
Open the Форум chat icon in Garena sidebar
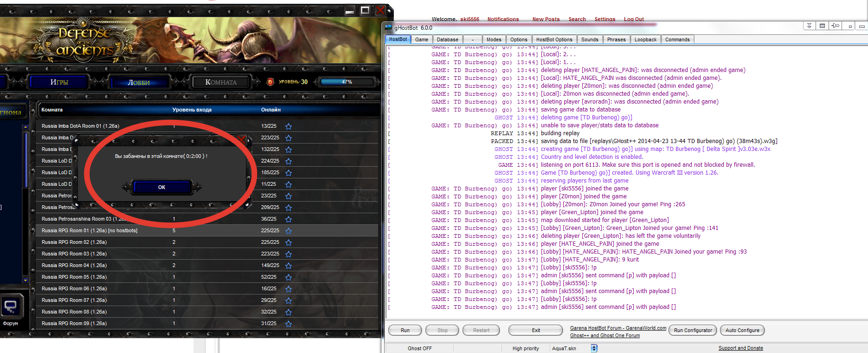click(11, 307)
